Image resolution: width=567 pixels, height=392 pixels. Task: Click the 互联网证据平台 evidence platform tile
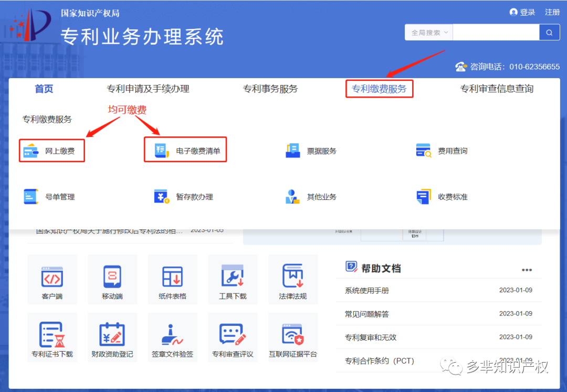coord(293,337)
